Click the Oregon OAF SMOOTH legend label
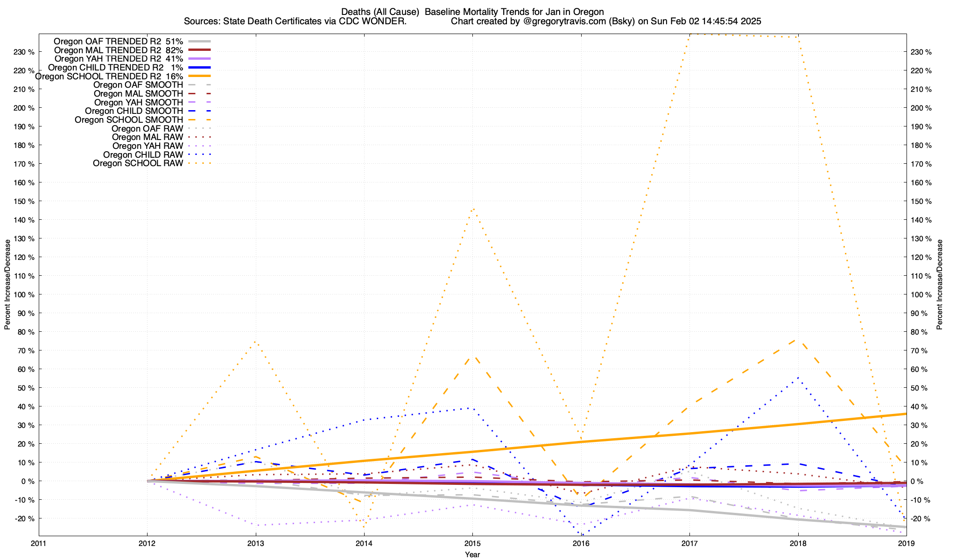This screenshot has height=560, width=956. [138, 85]
